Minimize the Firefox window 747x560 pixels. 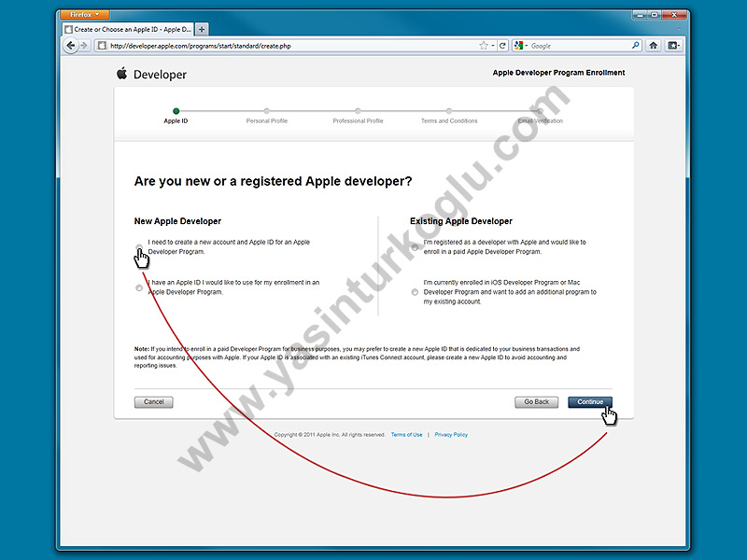(x=641, y=15)
